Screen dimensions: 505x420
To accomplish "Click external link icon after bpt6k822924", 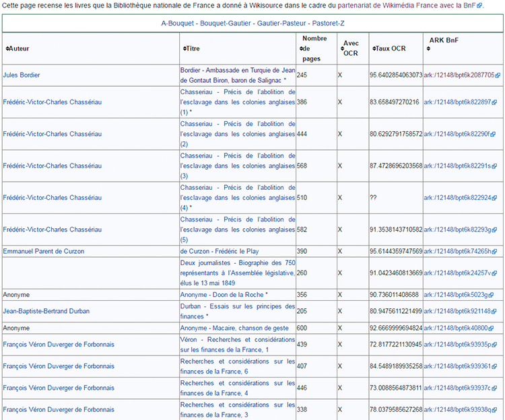I will click(494, 198).
